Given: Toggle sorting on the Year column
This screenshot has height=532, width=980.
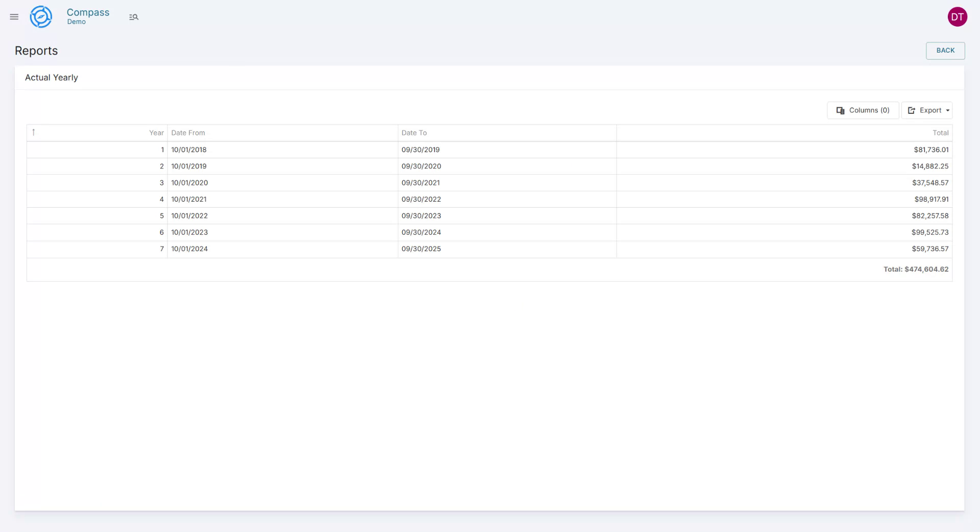Looking at the screenshot, I should click(x=156, y=132).
